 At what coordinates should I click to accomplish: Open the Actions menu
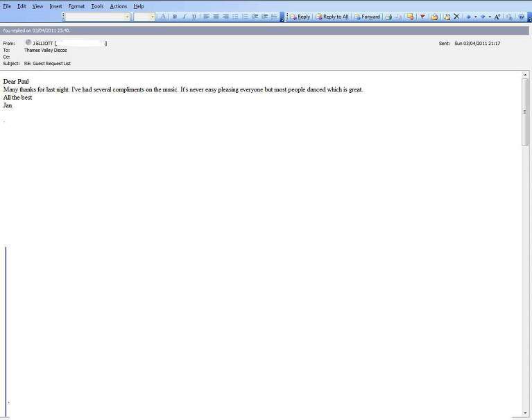click(x=119, y=6)
